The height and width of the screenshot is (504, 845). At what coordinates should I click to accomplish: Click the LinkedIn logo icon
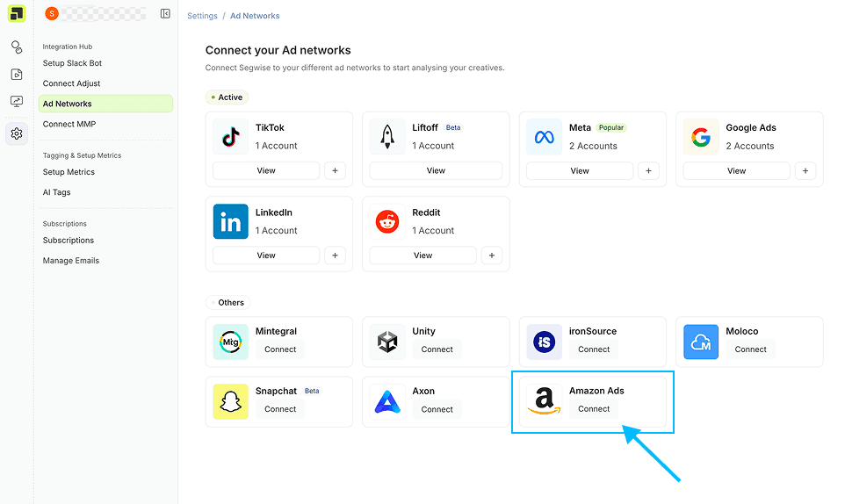point(231,221)
